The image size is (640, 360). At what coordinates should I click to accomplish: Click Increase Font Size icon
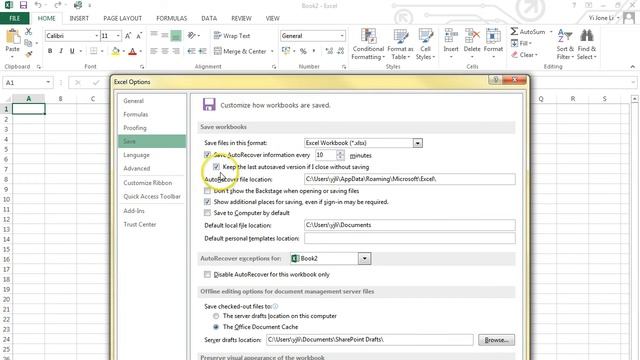coord(128,36)
